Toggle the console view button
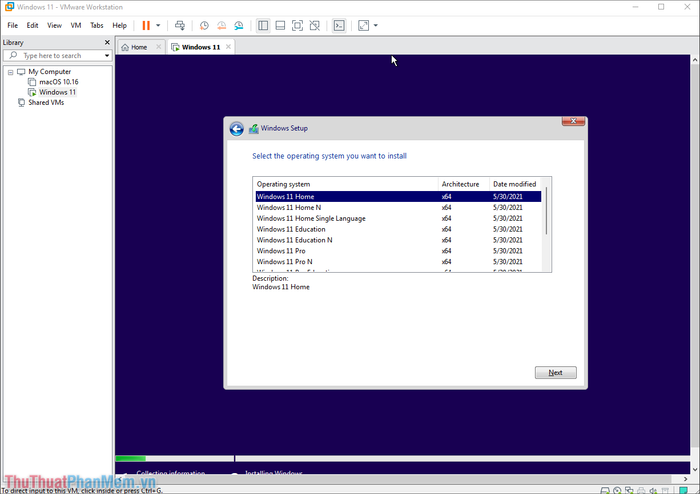This screenshot has height=494, width=700. click(339, 25)
